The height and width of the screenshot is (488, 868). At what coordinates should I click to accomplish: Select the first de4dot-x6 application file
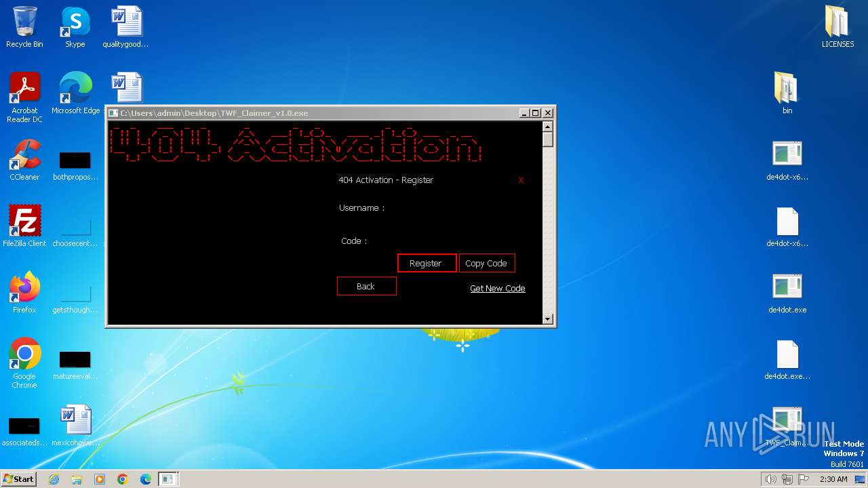(x=787, y=160)
